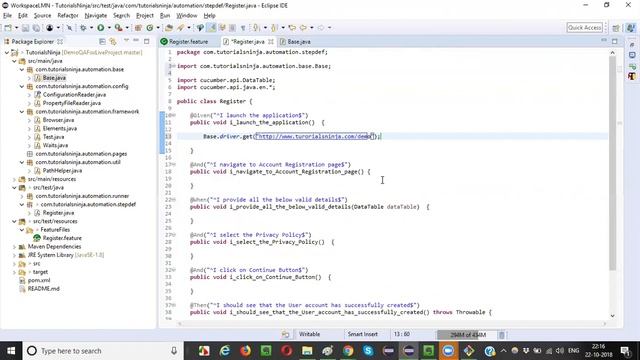Toggle code folding at line 22
640x360 pixels.
pos(174,200)
